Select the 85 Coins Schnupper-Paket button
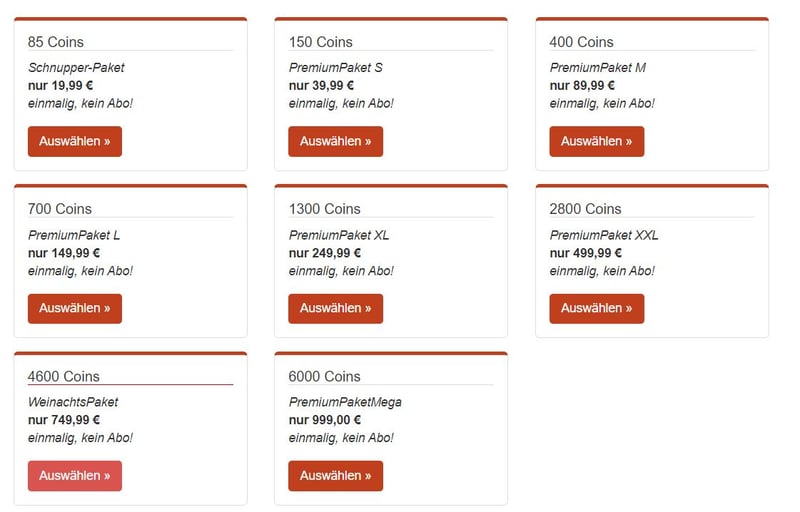800x512 pixels. [x=74, y=141]
